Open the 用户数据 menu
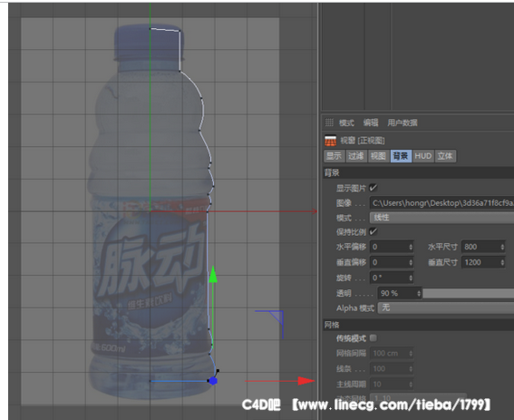514x420 pixels. (402, 123)
